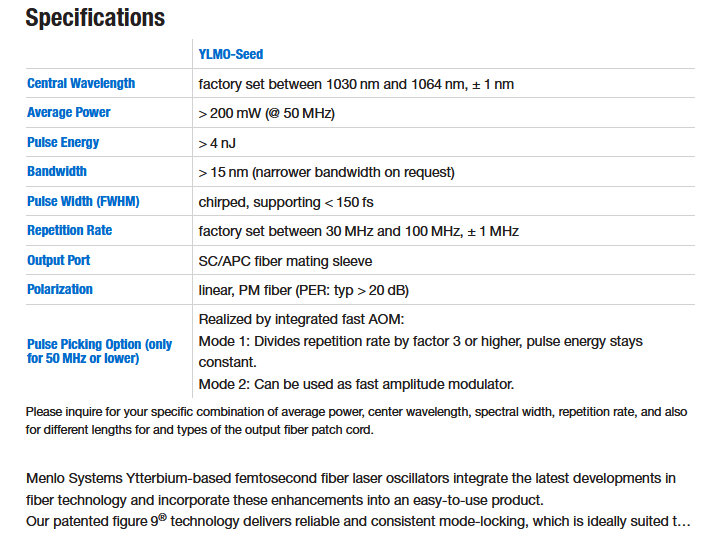Select the YLMO-Seed column header
The image size is (711, 543).
click(x=231, y=54)
